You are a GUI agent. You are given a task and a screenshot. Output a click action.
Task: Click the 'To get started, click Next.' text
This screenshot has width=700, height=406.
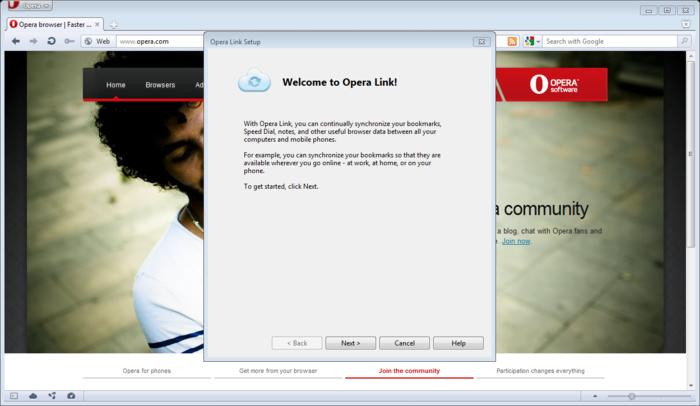point(281,186)
